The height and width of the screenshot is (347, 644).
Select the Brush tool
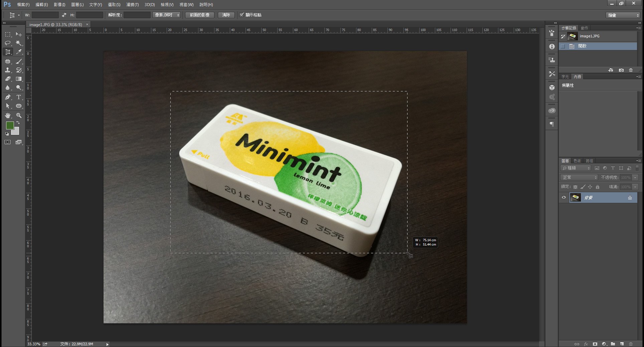pos(19,61)
